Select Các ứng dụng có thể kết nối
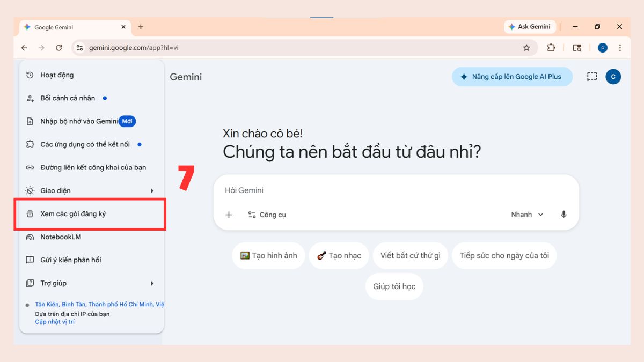 91,144
